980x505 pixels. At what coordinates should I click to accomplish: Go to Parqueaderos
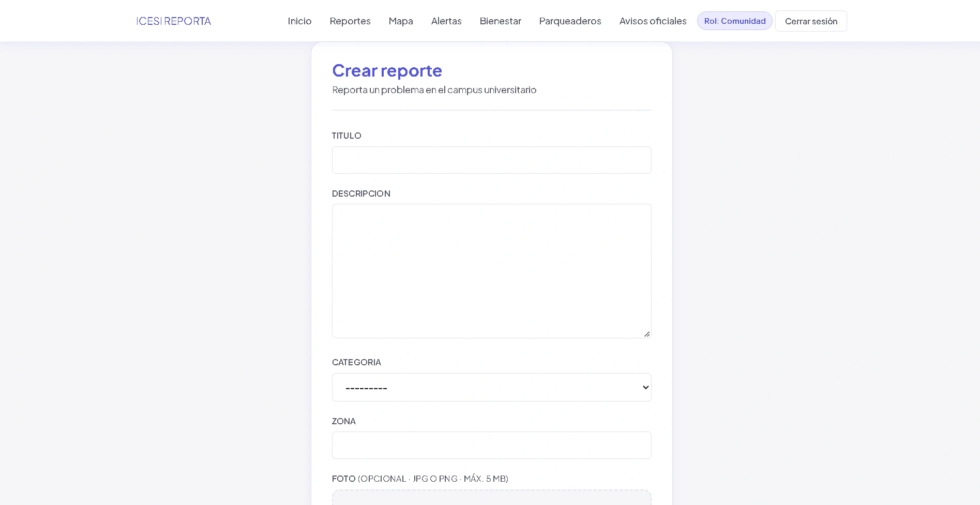coord(570,21)
